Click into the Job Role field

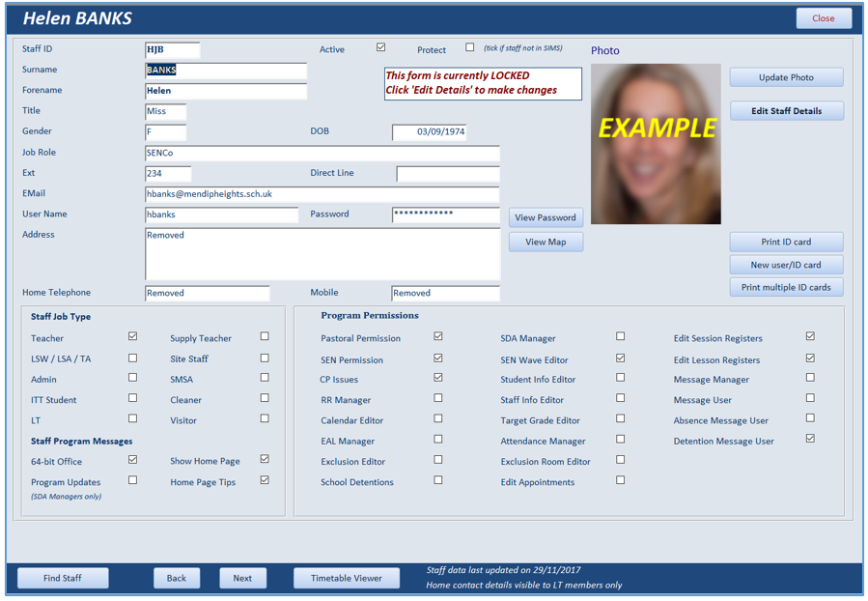tap(322, 153)
